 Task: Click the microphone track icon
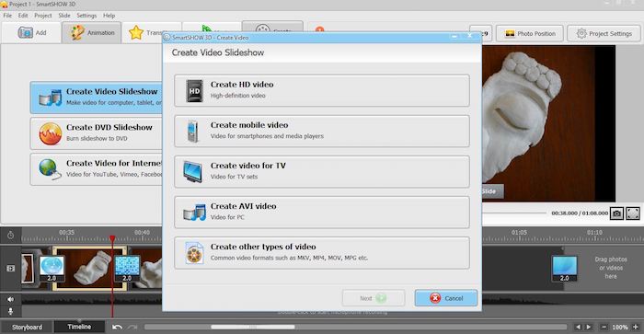[x=11, y=311]
